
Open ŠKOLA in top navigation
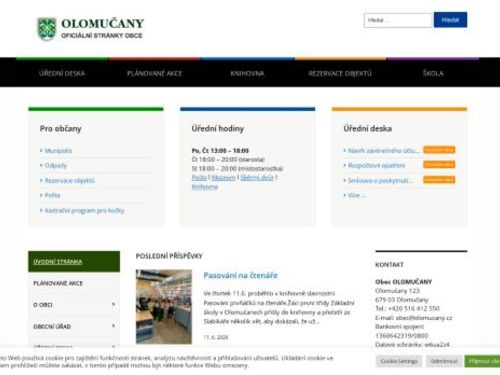tap(433, 73)
